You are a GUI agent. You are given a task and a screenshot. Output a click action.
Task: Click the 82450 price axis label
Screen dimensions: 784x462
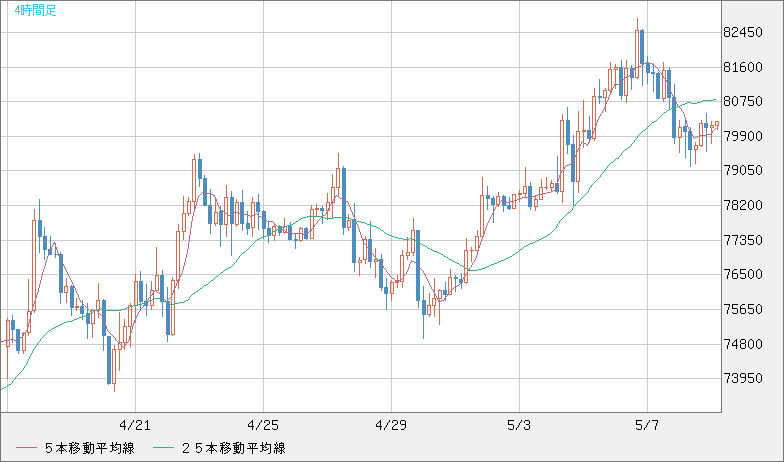pyautogui.click(x=743, y=32)
